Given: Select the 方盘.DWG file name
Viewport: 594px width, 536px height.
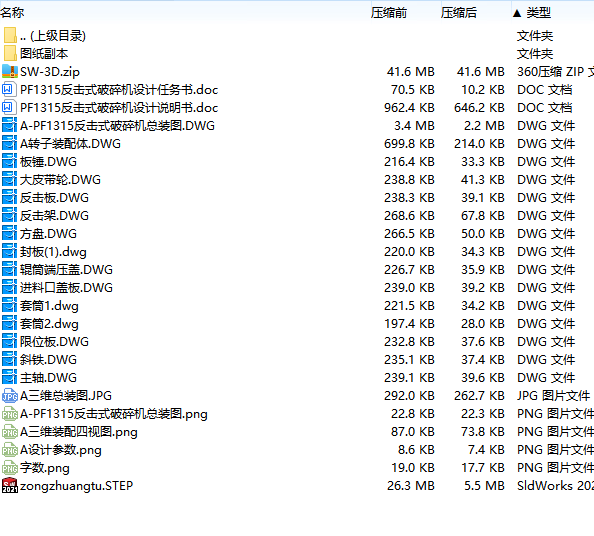Looking at the screenshot, I should 48,233.
